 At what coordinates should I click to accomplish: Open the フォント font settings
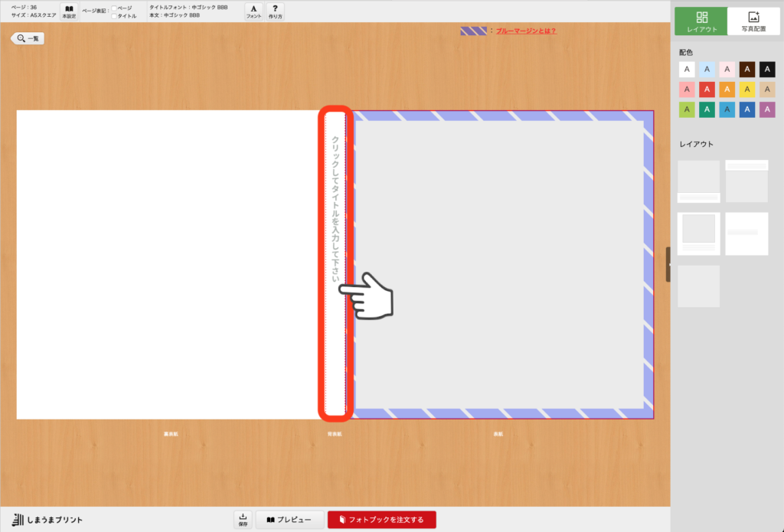(253, 11)
